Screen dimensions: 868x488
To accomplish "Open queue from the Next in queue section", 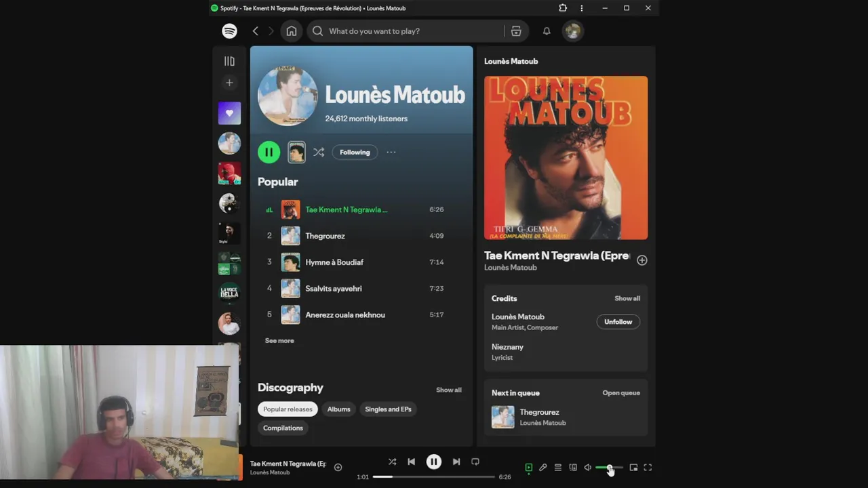I will click(x=621, y=393).
